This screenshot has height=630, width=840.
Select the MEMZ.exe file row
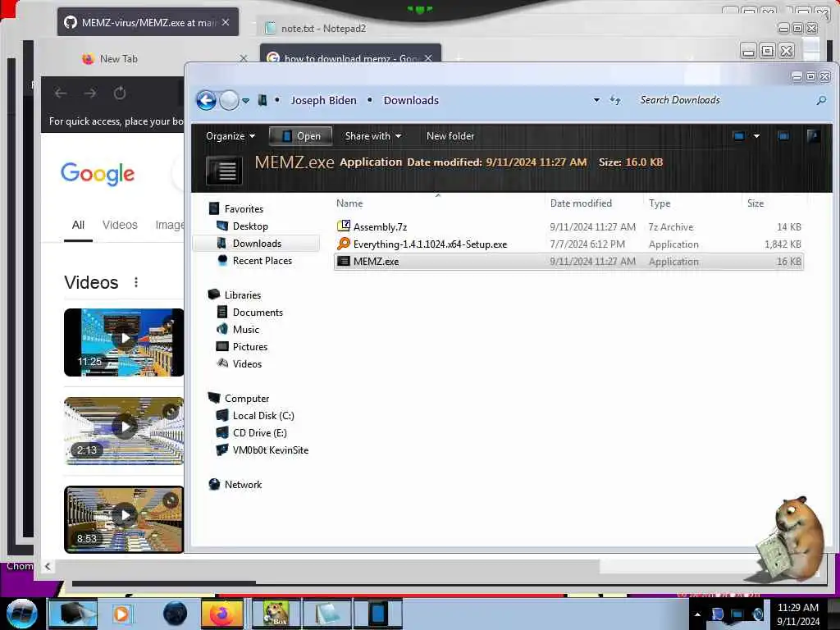click(x=568, y=262)
